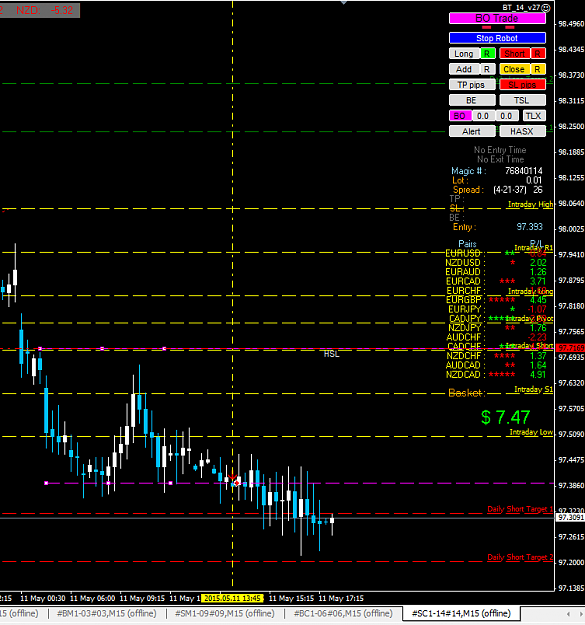Click the magenta BO Trade button

[x=497, y=18]
